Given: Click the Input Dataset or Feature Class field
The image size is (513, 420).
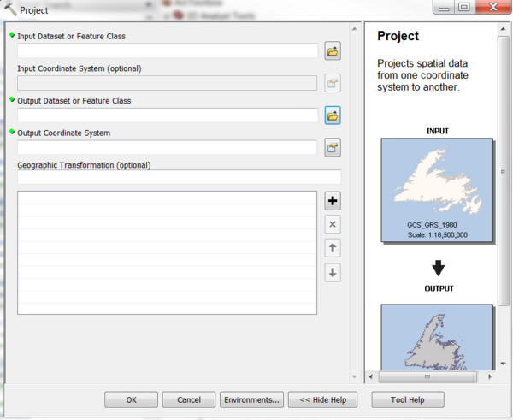Looking at the screenshot, I should coord(168,51).
